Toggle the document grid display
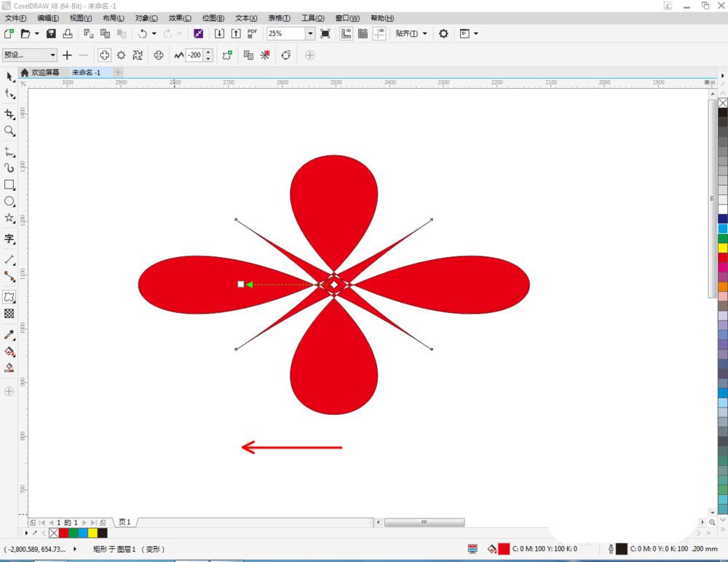This screenshot has height=562, width=728. coord(363,33)
